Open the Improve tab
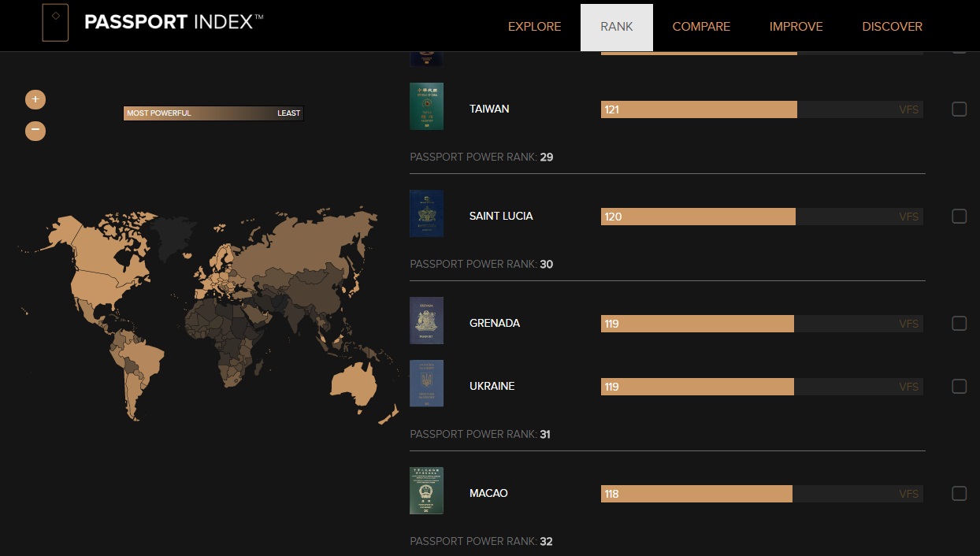The image size is (980, 556). tap(796, 27)
